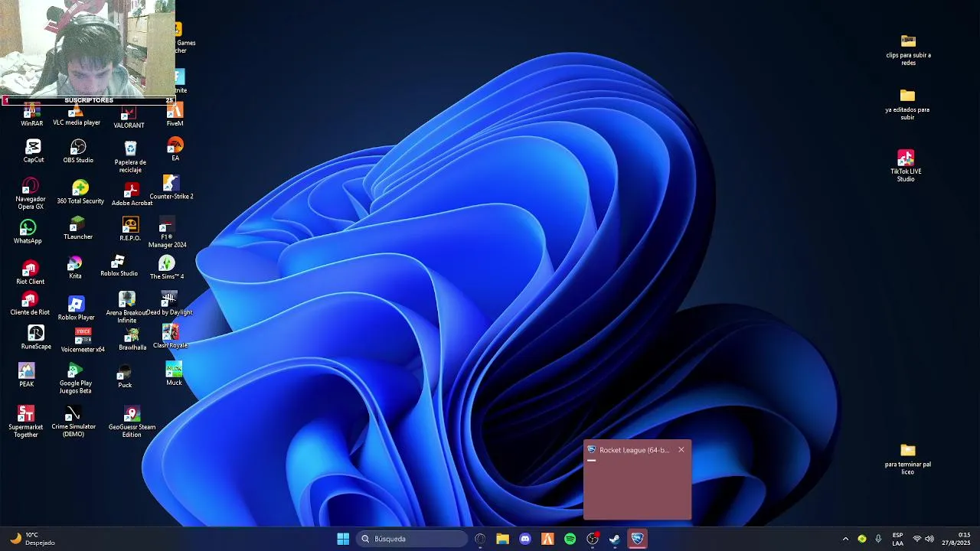Close the Rocket League preview thumbnail

click(x=681, y=450)
